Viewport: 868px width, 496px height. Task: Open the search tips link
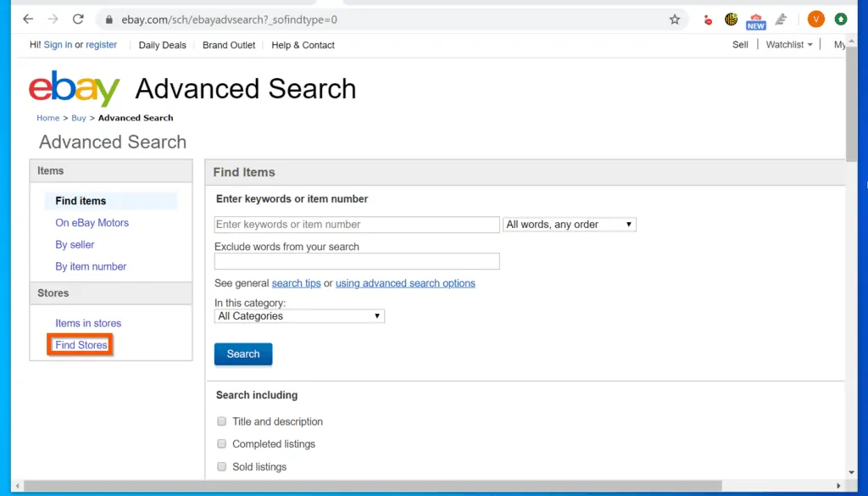(x=296, y=283)
